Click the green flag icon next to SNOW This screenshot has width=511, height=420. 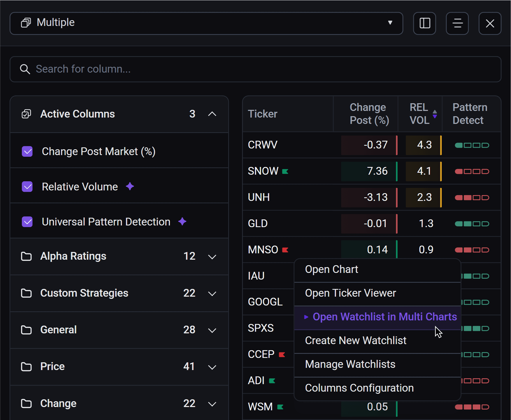[x=285, y=171]
